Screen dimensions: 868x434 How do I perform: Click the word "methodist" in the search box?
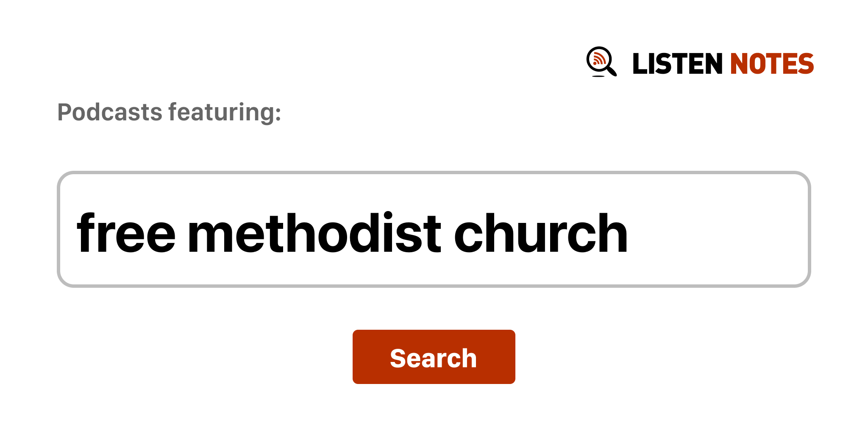[314, 234]
